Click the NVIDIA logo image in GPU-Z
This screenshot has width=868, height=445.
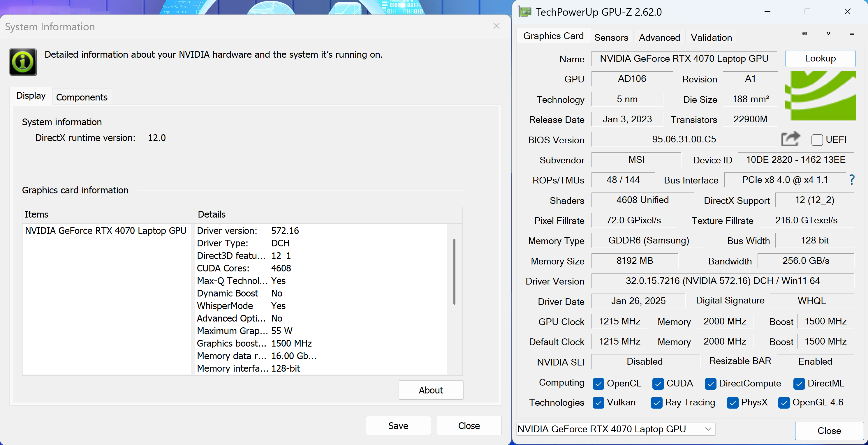(820, 96)
